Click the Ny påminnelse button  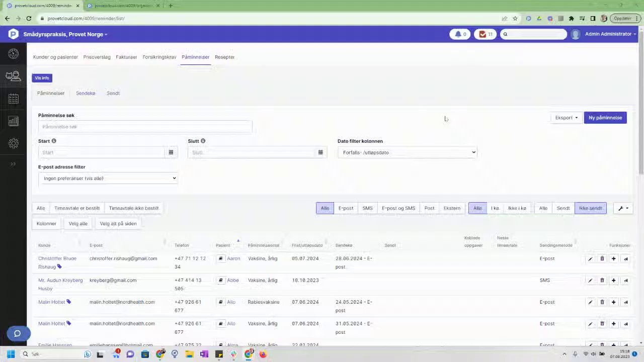[605, 118]
